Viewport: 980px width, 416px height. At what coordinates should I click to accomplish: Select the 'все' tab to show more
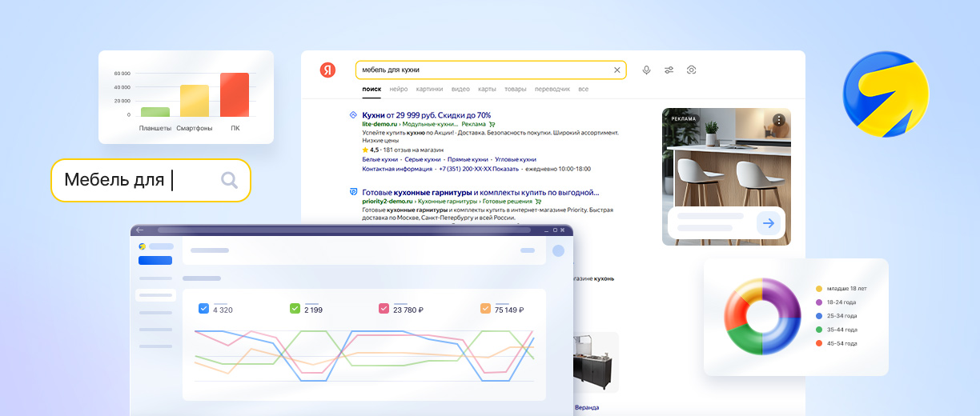tap(583, 90)
